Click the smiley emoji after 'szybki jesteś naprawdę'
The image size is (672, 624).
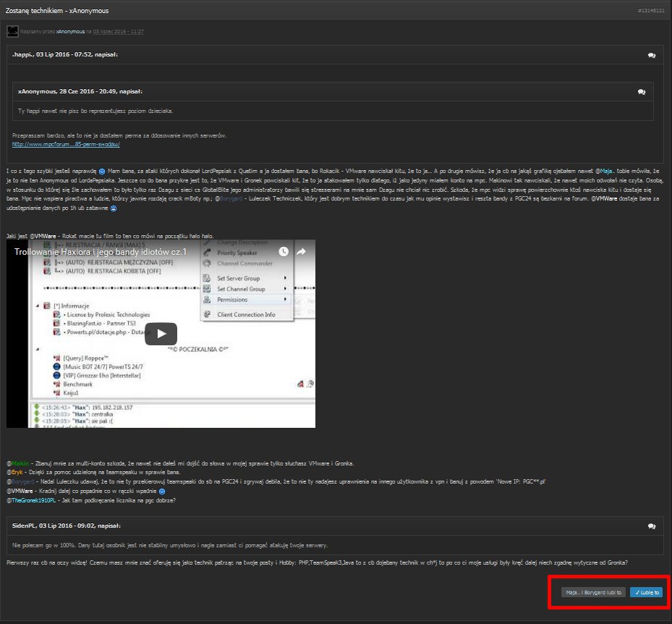pyautogui.click(x=102, y=172)
